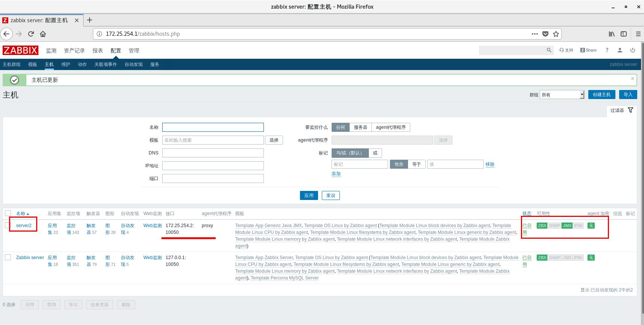Select 或 tag evaluation option
Viewport: 644px width, 325px height.
click(x=375, y=153)
